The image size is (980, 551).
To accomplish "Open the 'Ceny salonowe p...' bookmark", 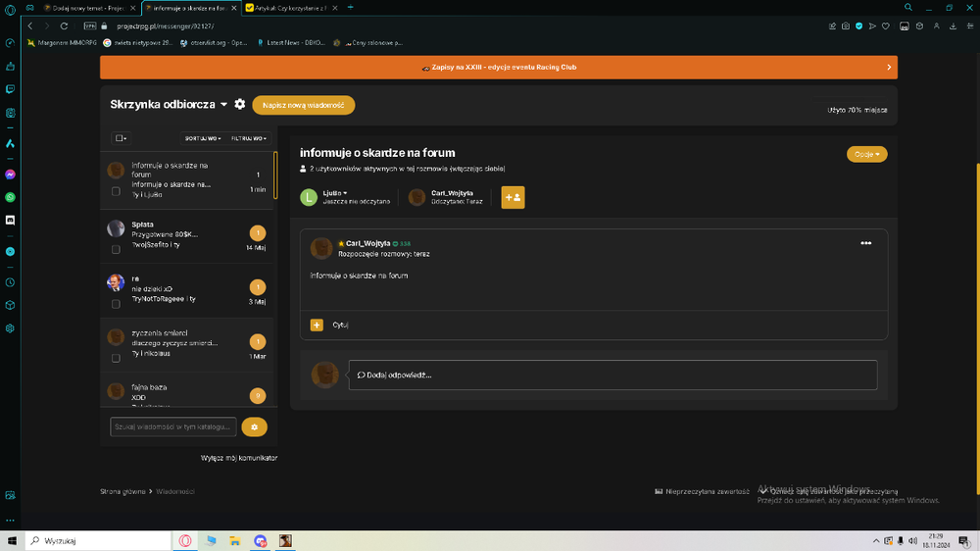I will click(368, 42).
